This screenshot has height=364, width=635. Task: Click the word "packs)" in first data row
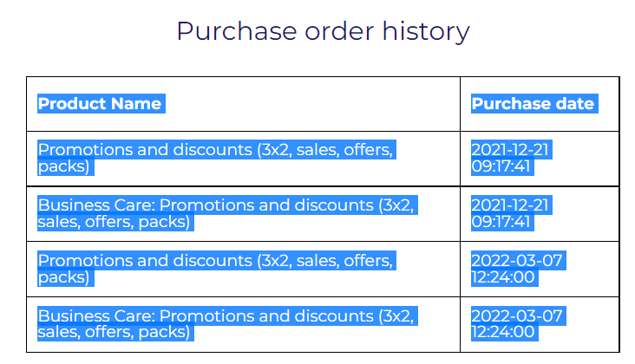coord(63,166)
